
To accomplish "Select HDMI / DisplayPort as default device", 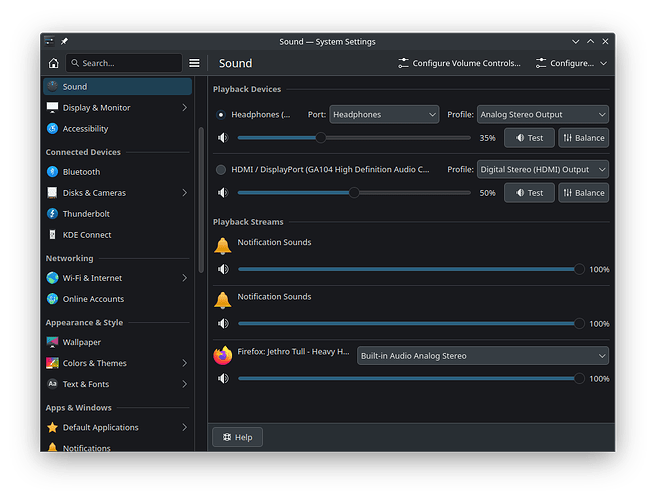I will coord(221,170).
